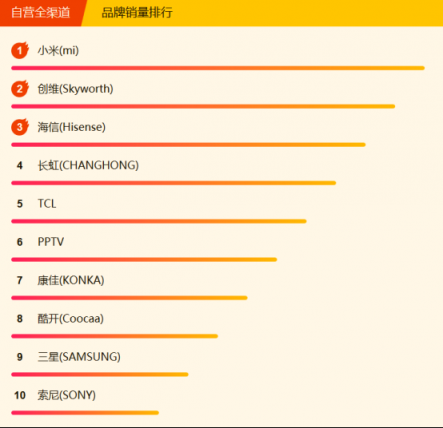Screen dimensions: 443x428
Task: Open 长虹(CHANGHONG) brand entry
Action: (88, 165)
